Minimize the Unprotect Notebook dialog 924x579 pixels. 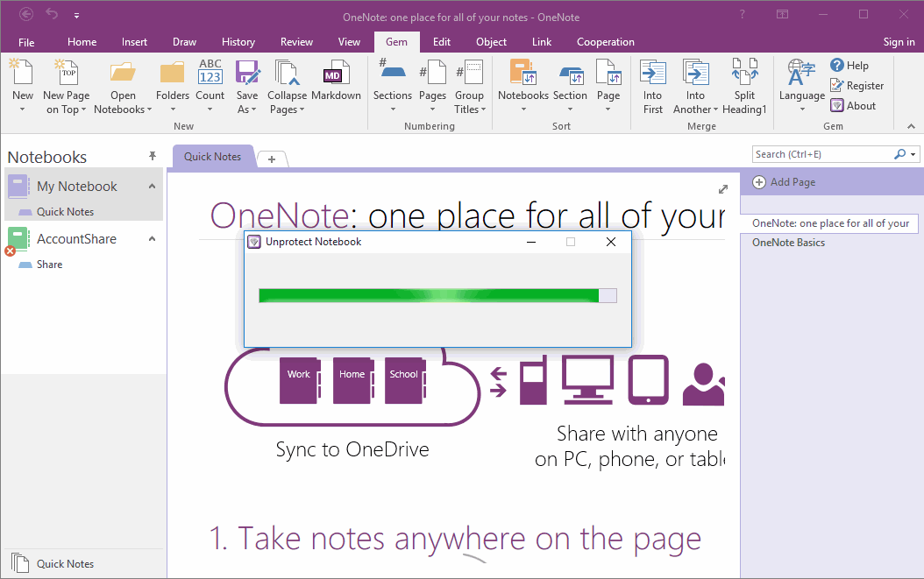[531, 242]
